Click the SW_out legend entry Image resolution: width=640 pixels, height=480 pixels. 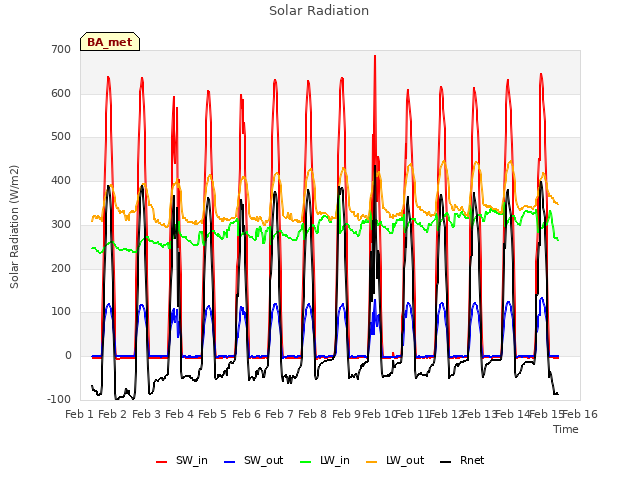coord(253,460)
